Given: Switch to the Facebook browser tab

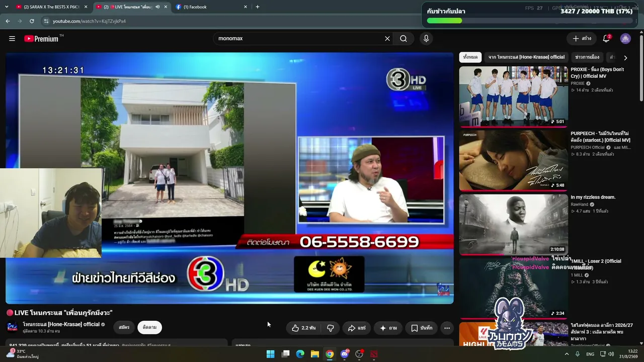Looking at the screenshot, I should pyautogui.click(x=211, y=7).
